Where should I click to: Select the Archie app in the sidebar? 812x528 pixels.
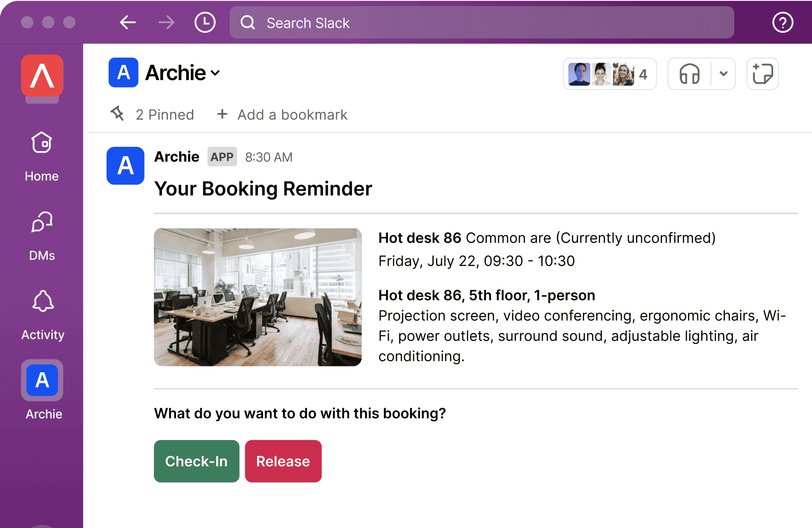42,380
